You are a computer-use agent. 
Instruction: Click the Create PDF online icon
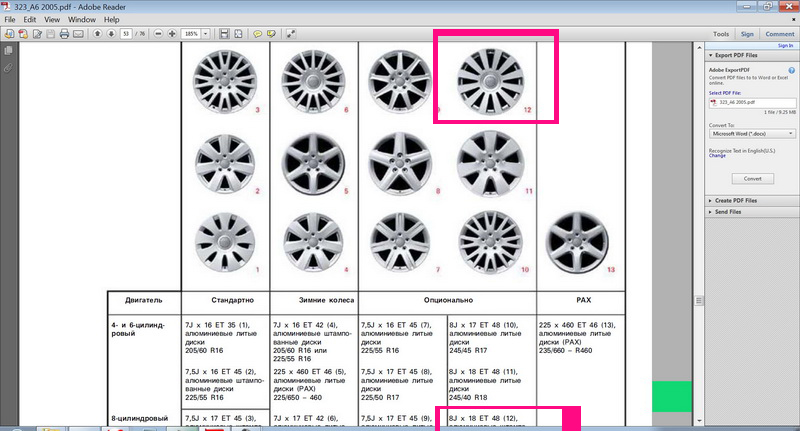click(23, 34)
